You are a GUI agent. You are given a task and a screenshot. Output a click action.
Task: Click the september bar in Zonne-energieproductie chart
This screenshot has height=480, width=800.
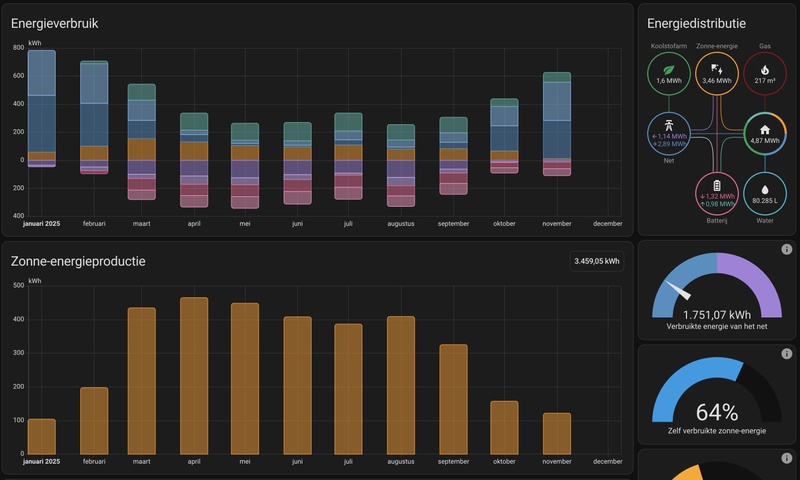point(453,399)
